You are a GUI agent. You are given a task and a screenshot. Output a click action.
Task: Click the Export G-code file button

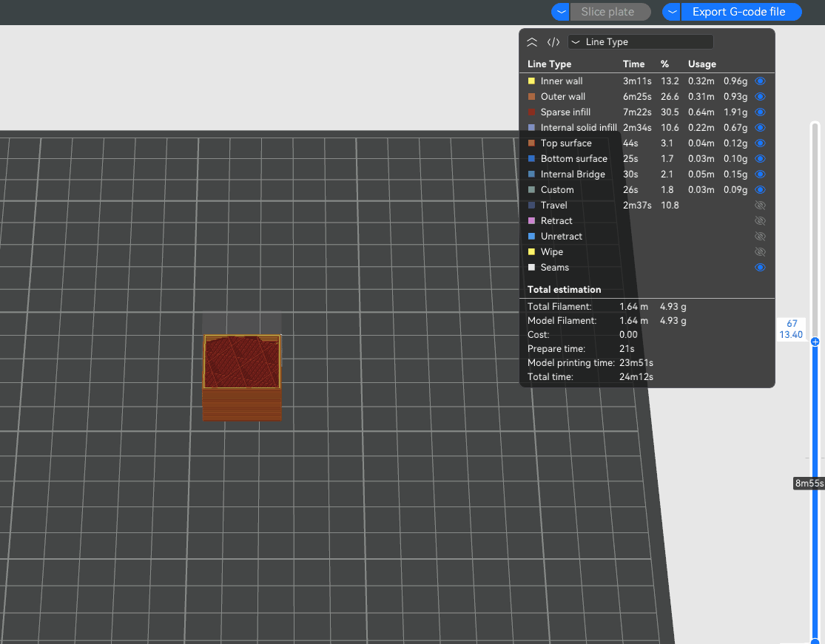(738, 12)
